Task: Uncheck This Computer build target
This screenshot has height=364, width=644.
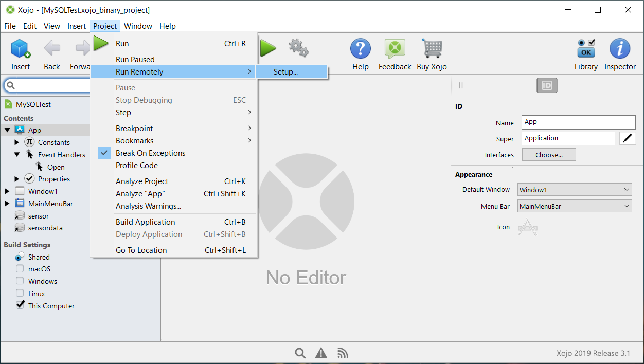Action: coord(20,305)
